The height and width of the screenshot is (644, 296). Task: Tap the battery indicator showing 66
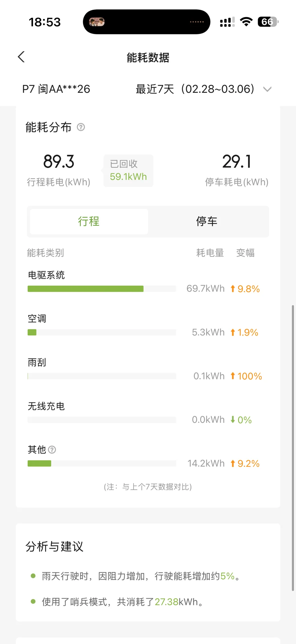[268, 22]
